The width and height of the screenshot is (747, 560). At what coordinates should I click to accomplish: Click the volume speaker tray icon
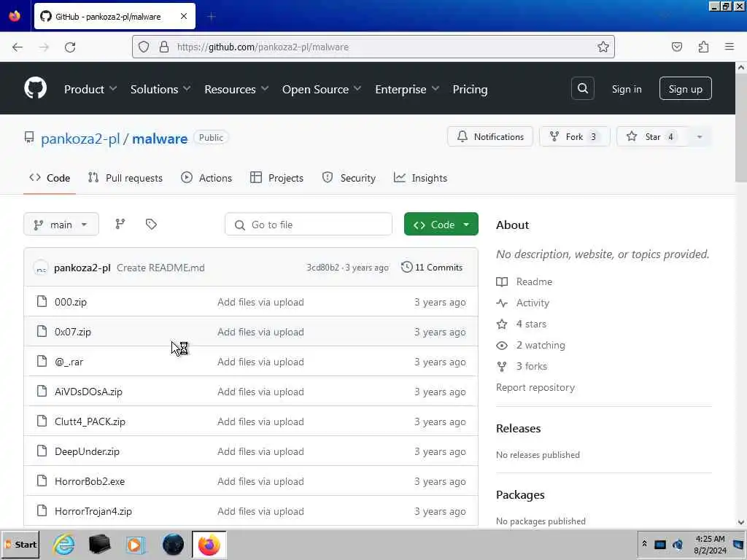click(x=678, y=544)
